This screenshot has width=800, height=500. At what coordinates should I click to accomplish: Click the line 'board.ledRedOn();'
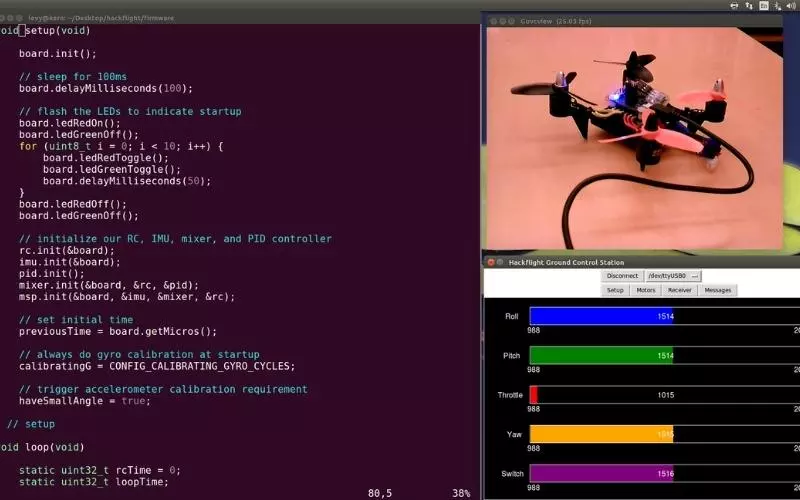(70, 123)
